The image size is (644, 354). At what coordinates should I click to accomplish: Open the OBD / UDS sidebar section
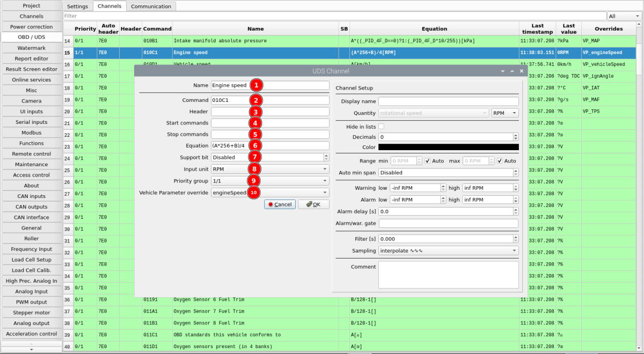[x=31, y=37]
